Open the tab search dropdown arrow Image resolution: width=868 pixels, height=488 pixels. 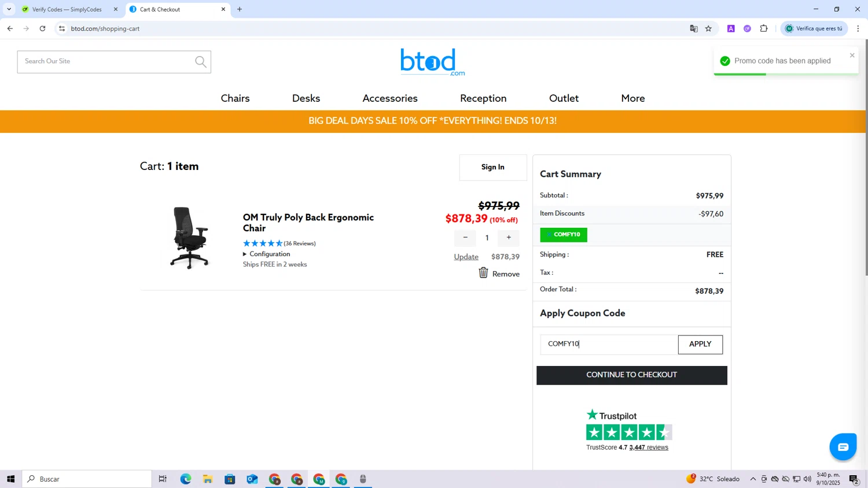click(x=9, y=9)
